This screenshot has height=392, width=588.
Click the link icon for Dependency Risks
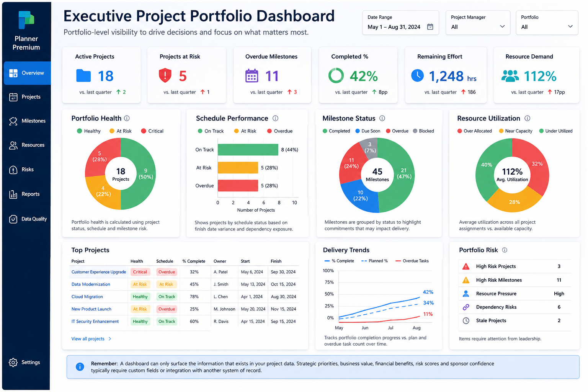pos(466,307)
